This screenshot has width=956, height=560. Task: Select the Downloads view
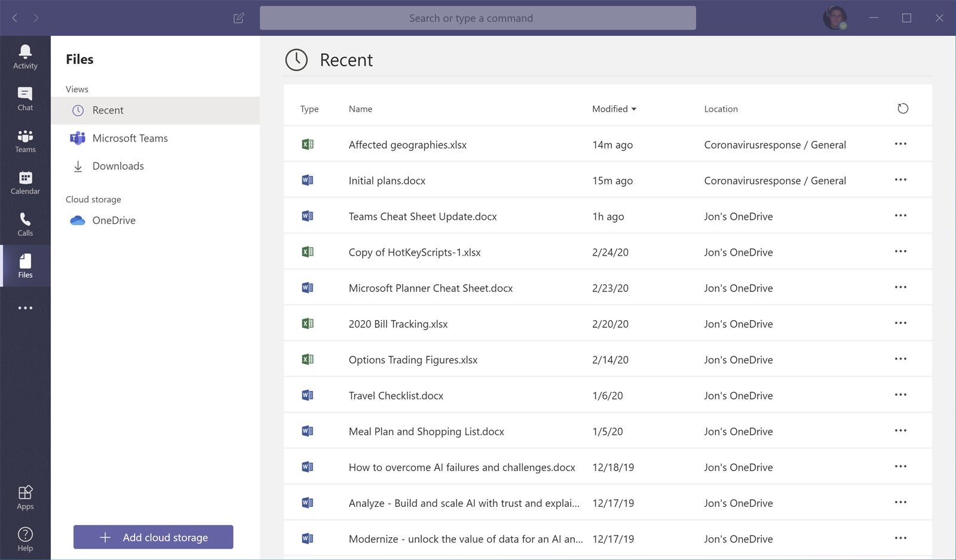pyautogui.click(x=155, y=166)
